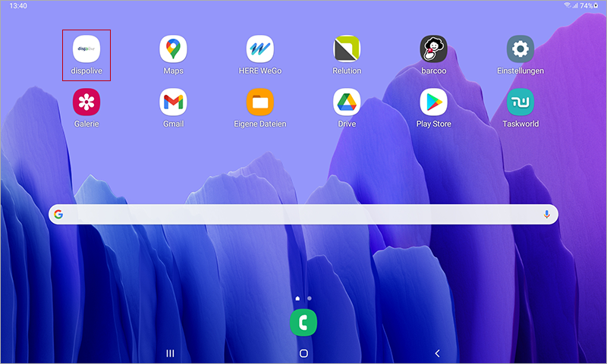
Task: Switch to second home screen page dot
Action: tap(310, 299)
